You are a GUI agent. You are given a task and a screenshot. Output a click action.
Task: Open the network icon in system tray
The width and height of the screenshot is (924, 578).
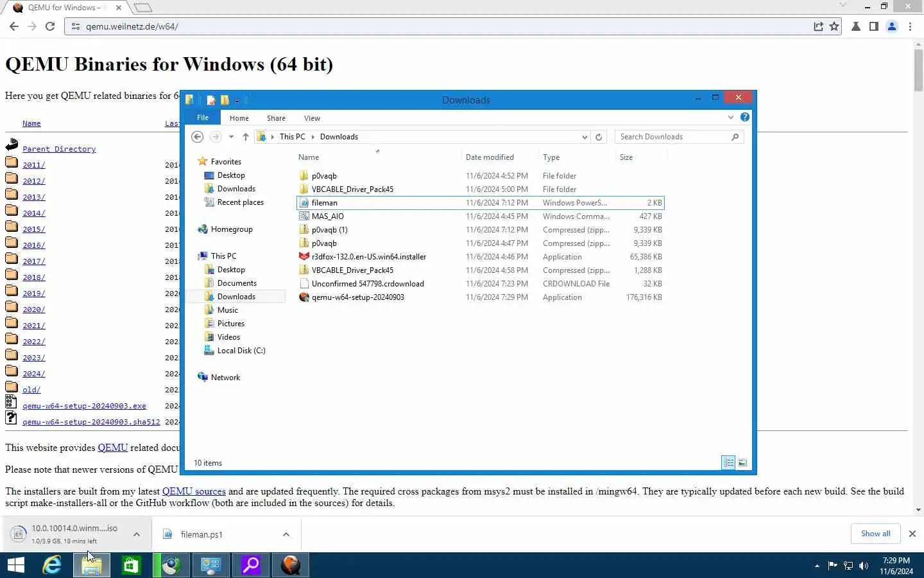pyautogui.click(x=848, y=565)
